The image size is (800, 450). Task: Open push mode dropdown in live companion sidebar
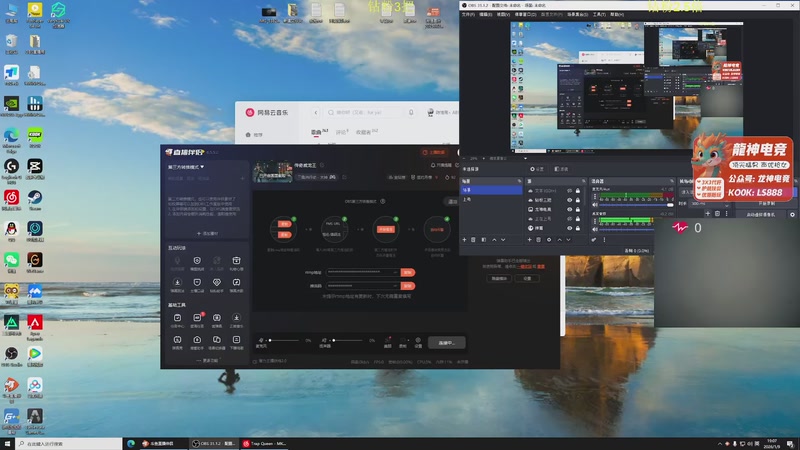[186, 167]
